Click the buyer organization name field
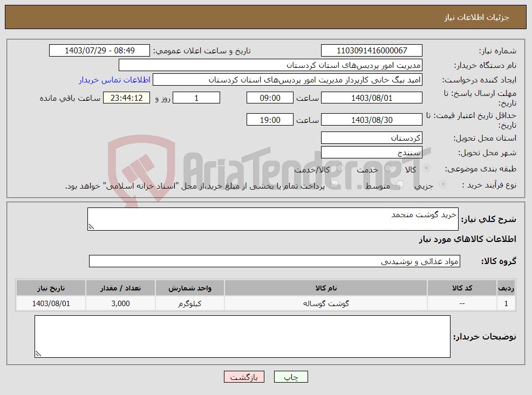 [x=270, y=65]
